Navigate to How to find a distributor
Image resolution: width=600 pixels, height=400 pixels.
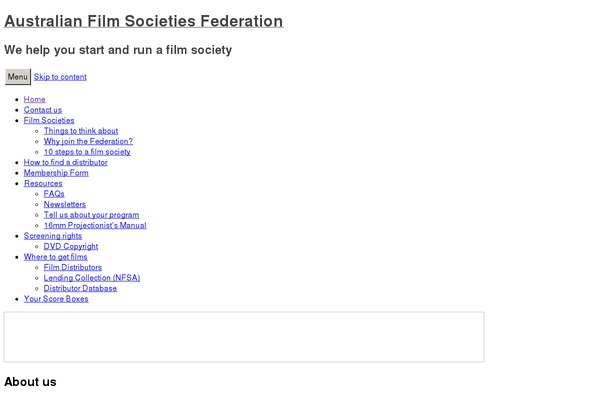pyautogui.click(x=65, y=162)
